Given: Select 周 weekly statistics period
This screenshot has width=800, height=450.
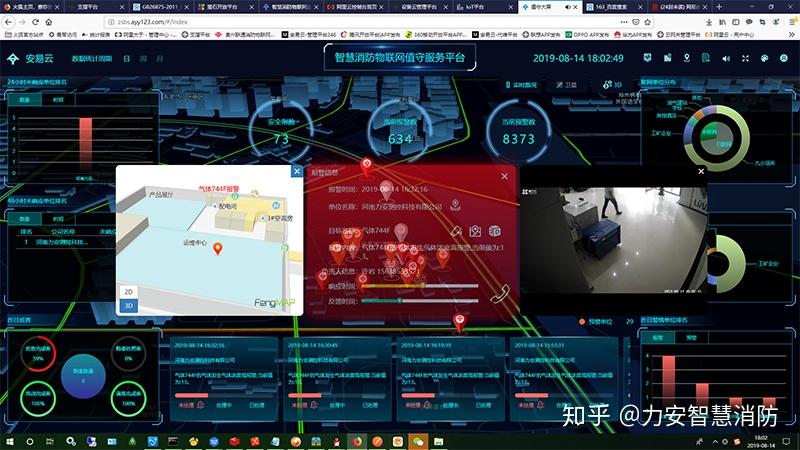Looking at the screenshot, I should 141,58.
